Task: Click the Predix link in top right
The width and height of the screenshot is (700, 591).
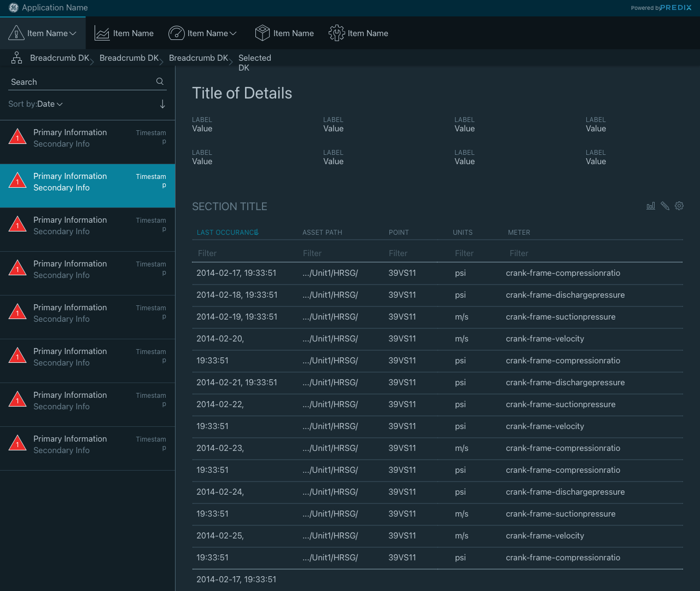Action: pos(675,8)
